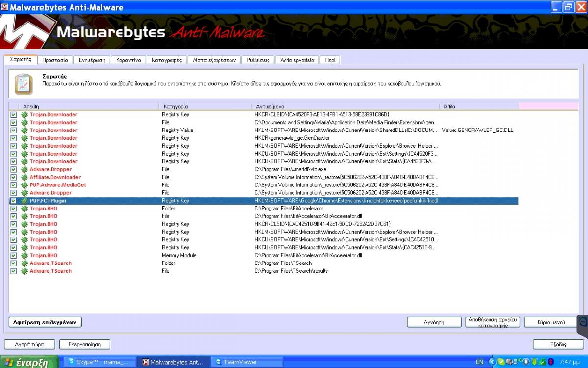Click the Registry Value category cell
The image size is (588, 368).
[177, 130]
